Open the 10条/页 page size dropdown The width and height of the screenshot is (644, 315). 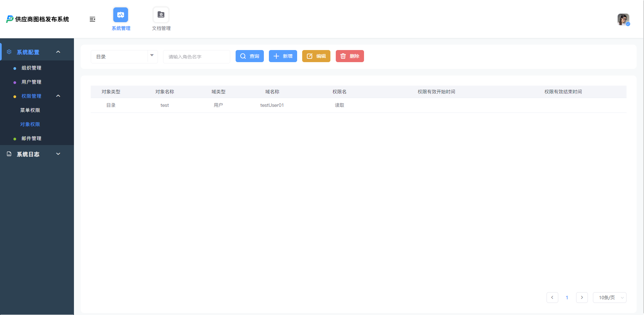[x=609, y=298]
